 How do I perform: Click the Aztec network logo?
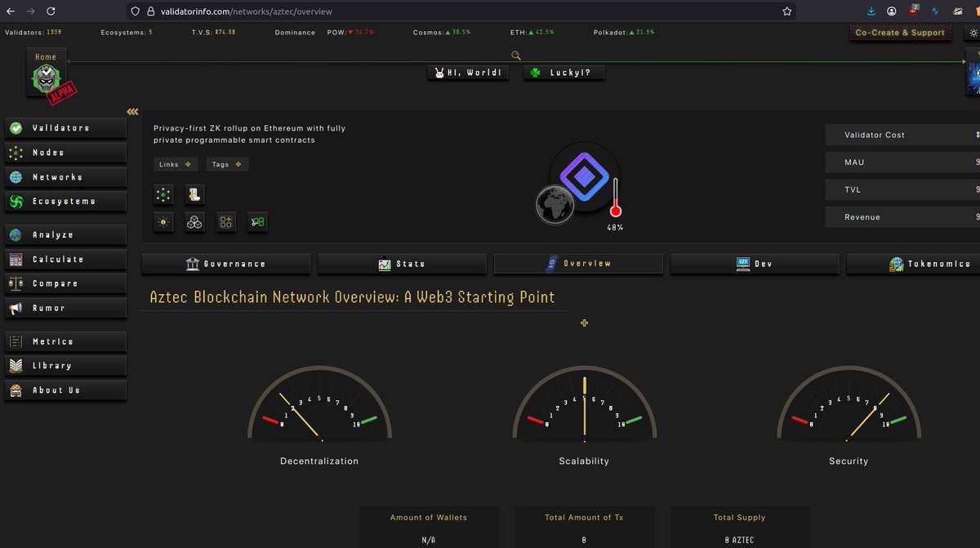tap(585, 176)
